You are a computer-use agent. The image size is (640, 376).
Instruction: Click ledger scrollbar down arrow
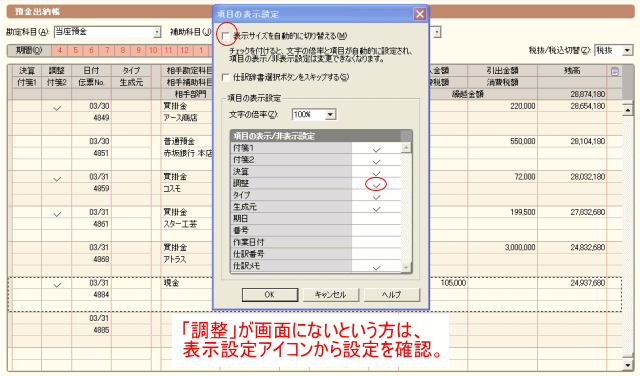click(x=628, y=365)
